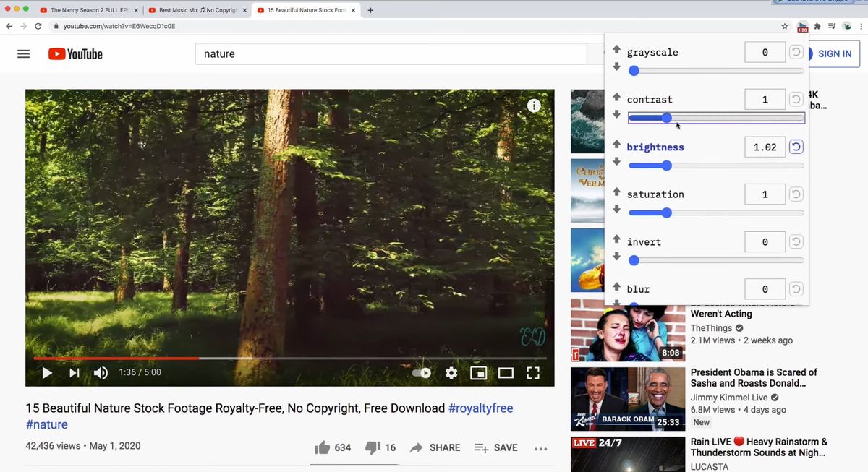Mute the video volume speaker icon

[101, 373]
